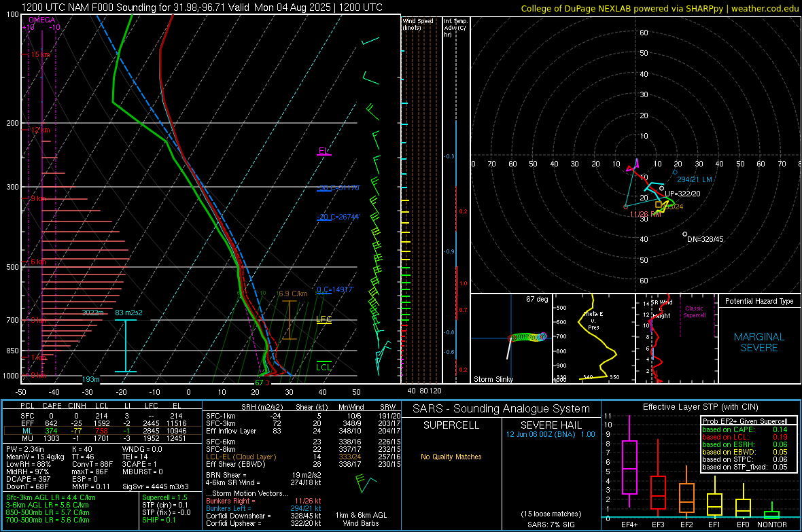Select the SFC parcel row

103,416
